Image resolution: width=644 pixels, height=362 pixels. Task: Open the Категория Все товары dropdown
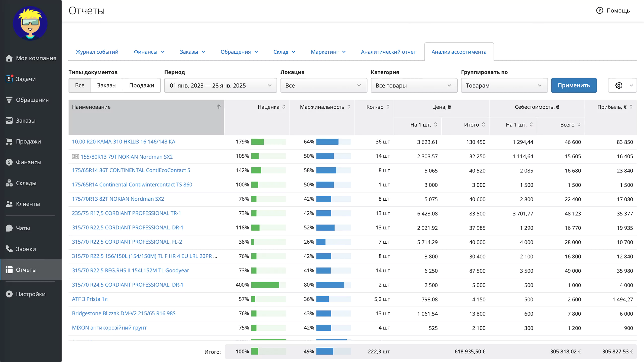coord(414,85)
